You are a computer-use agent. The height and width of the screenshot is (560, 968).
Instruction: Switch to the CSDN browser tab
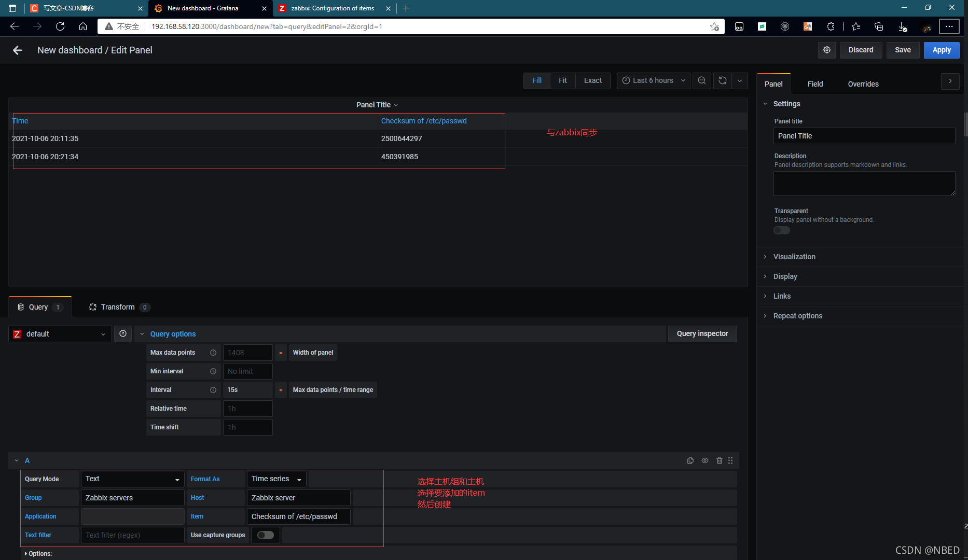point(86,8)
